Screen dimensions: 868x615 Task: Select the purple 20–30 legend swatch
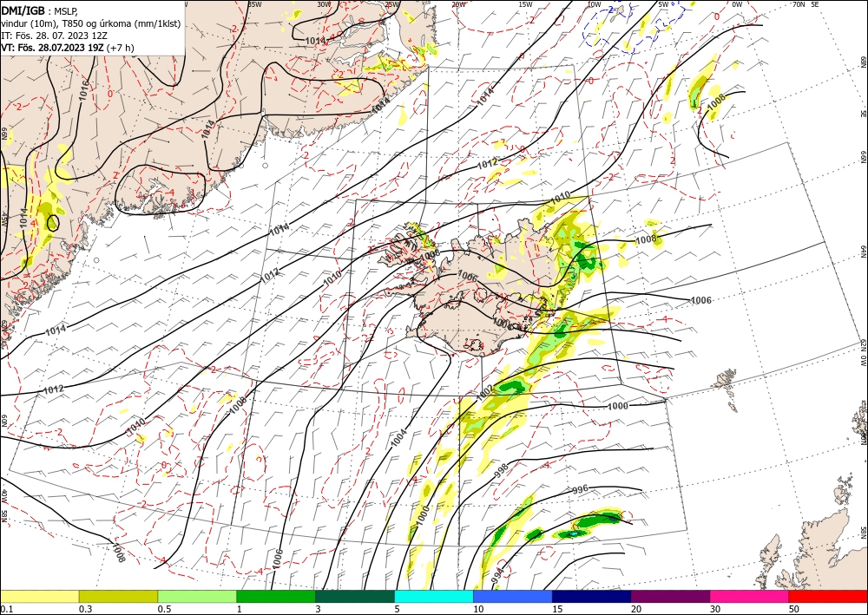pyautogui.click(x=670, y=596)
